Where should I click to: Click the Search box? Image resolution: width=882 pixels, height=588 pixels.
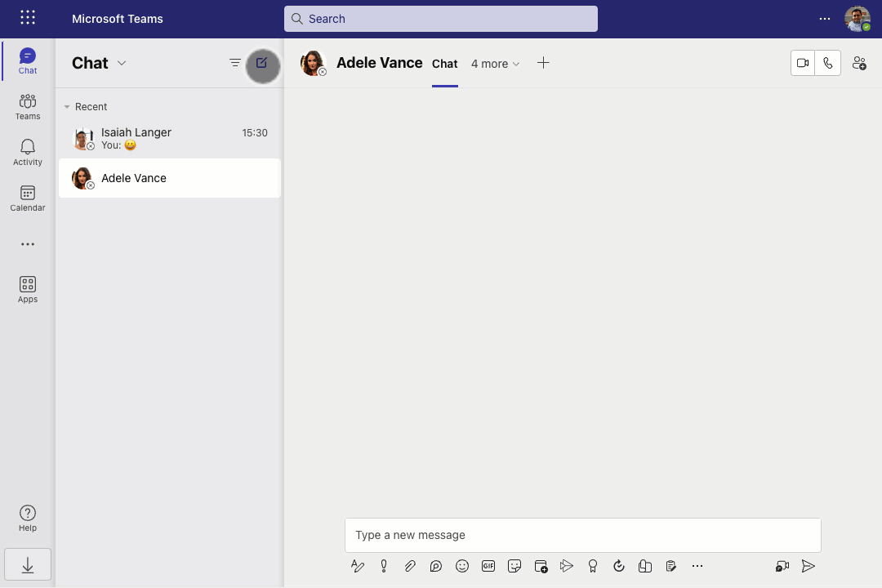[x=441, y=19]
